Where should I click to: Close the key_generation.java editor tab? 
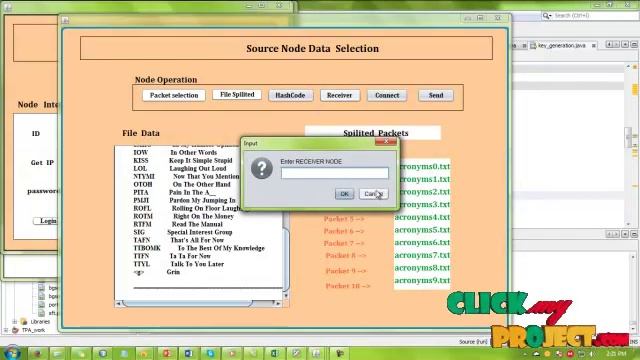click(593, 46)
